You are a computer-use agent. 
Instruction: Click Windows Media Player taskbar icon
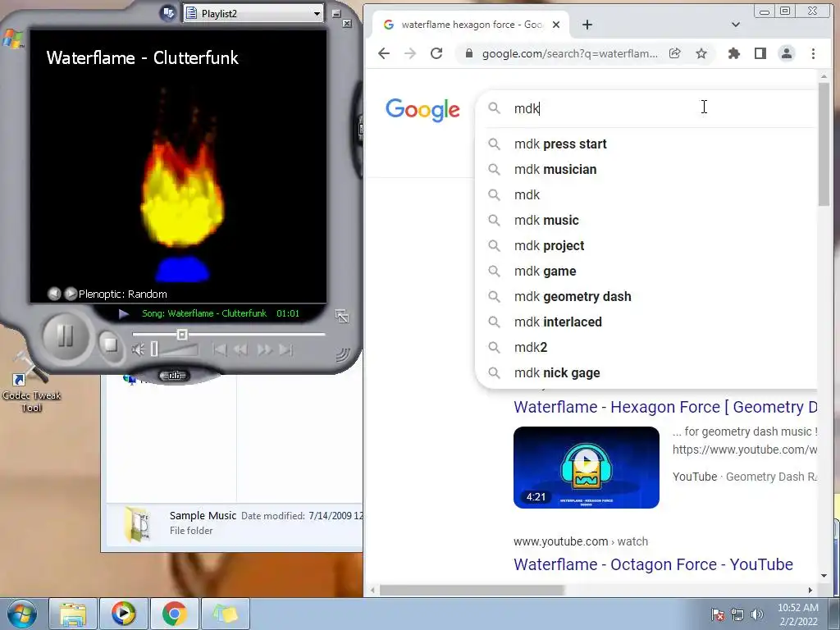(x=123, y=614)
